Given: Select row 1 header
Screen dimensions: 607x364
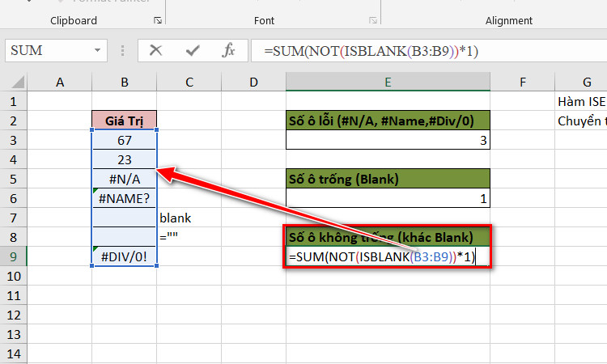Looking at the screenshot, I should pos(14,101).
